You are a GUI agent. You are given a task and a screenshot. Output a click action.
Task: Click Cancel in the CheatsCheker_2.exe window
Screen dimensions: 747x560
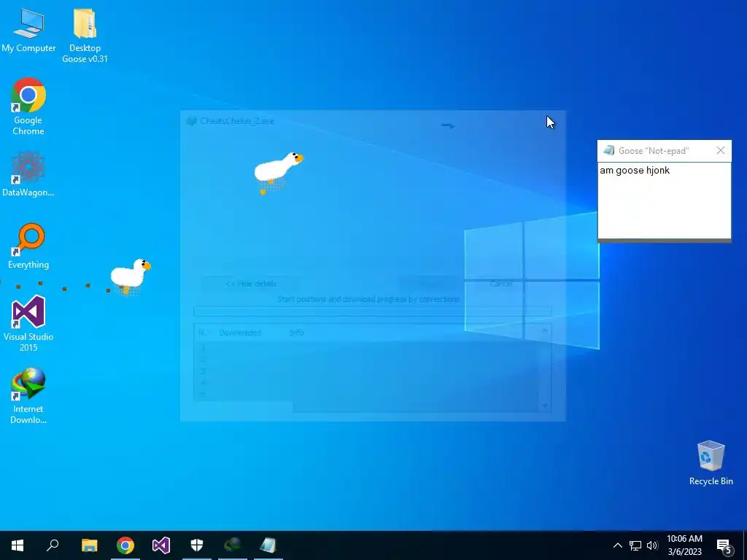point(501,284)
